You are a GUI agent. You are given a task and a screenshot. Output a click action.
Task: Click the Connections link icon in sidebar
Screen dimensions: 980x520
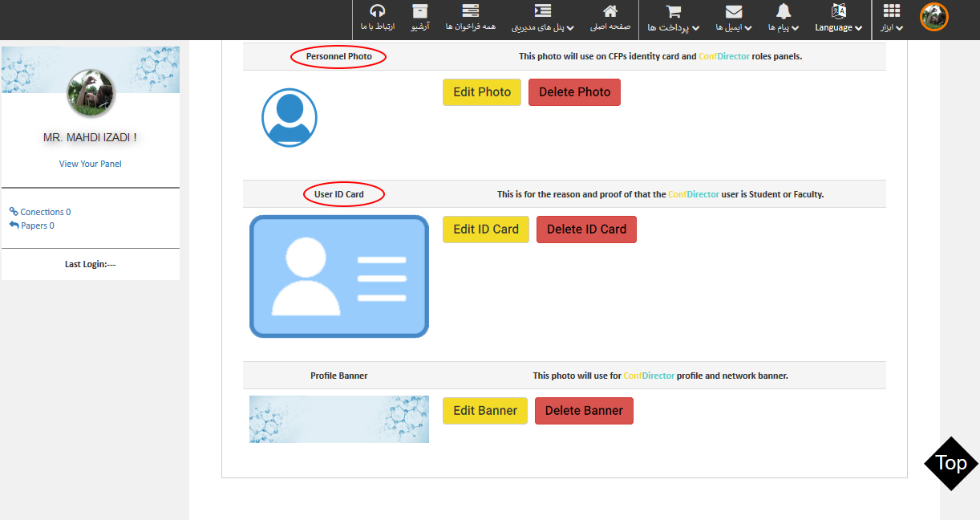14,212
